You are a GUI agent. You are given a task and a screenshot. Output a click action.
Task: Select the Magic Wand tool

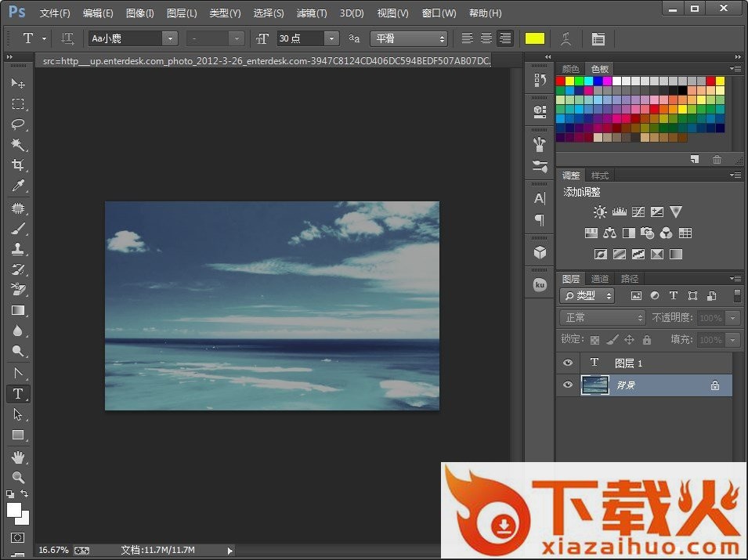tap(18, 145)
